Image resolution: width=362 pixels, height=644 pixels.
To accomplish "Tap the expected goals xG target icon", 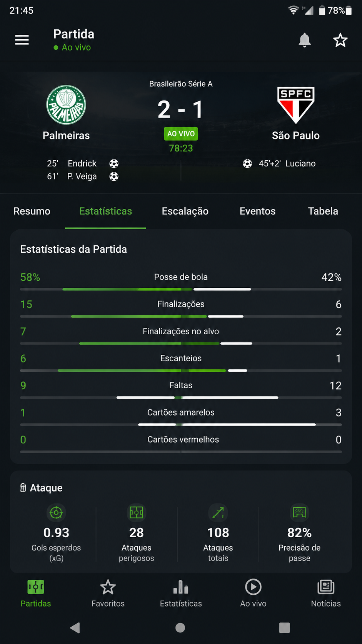I will point(56,513).
